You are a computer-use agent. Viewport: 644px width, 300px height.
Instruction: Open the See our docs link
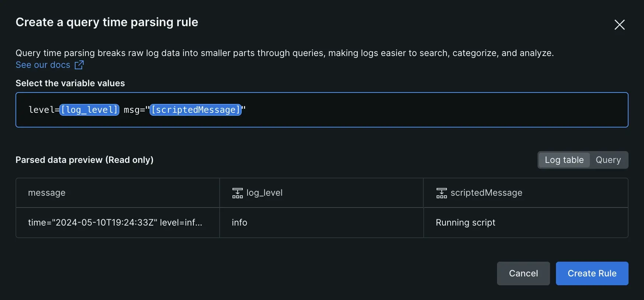coord(43,65)
